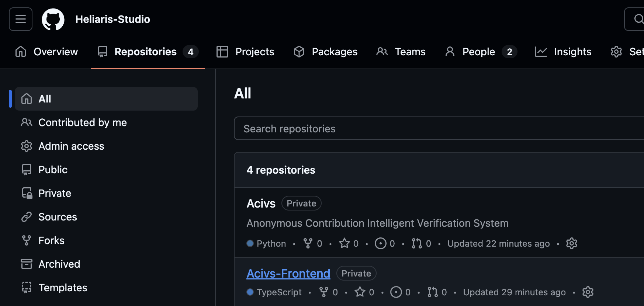Click the Search repositories field
Viewport: 644px width, 306px height.
[439, 129]
